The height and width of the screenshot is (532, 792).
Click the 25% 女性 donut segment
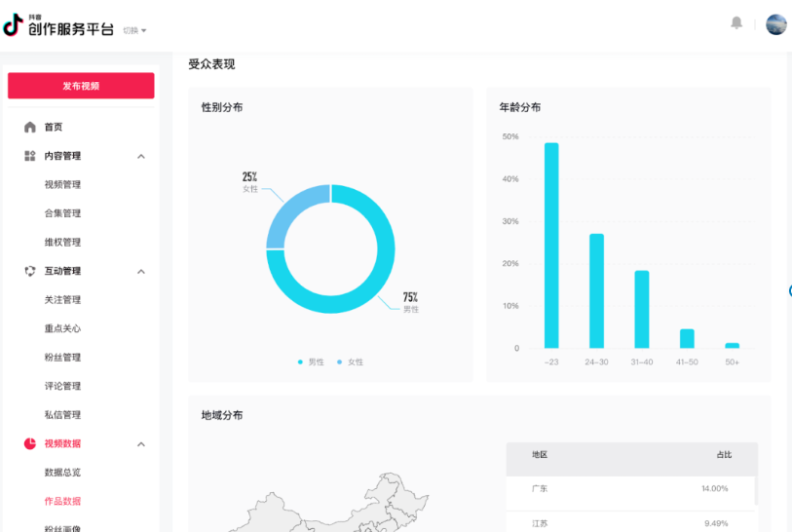292,210
